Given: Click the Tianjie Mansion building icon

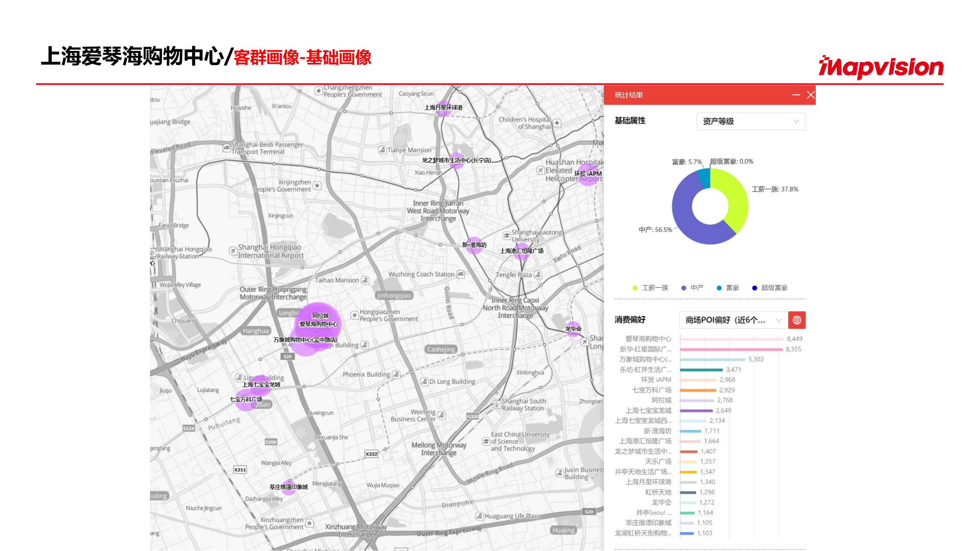Looking at the screenshot, I should click(383, 150).
